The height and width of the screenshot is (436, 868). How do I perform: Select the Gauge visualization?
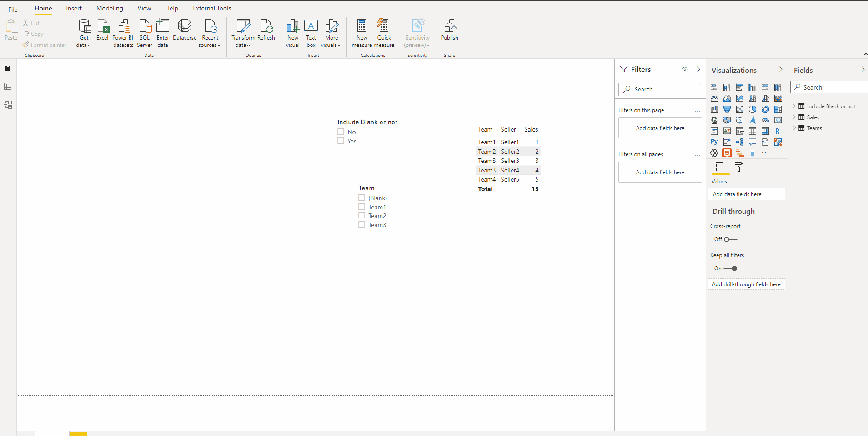(x=765, y=120)
